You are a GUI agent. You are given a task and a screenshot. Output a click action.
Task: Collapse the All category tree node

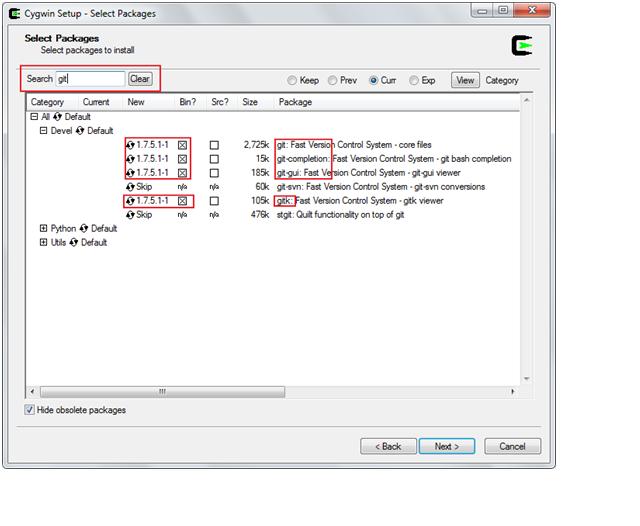coord(34,117)
